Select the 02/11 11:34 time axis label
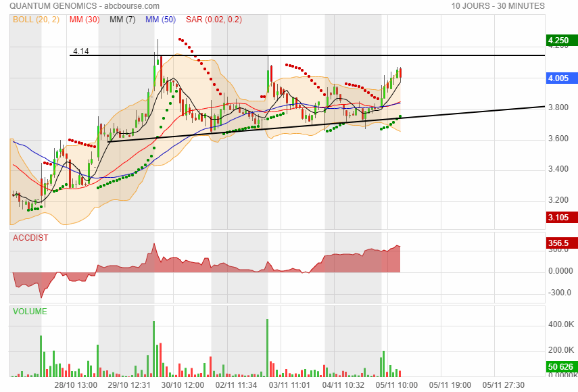578x392 pixels. 237,385
